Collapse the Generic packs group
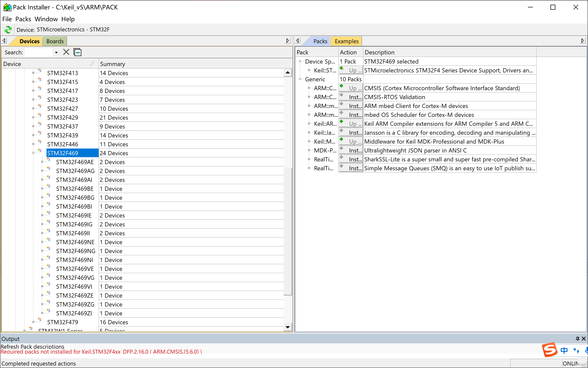 (x=300, y=79)
